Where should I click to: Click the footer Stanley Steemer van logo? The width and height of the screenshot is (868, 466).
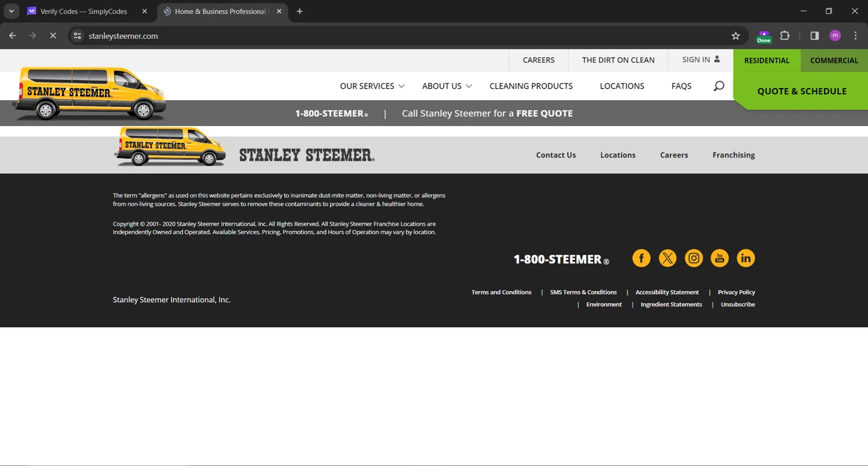171,146
